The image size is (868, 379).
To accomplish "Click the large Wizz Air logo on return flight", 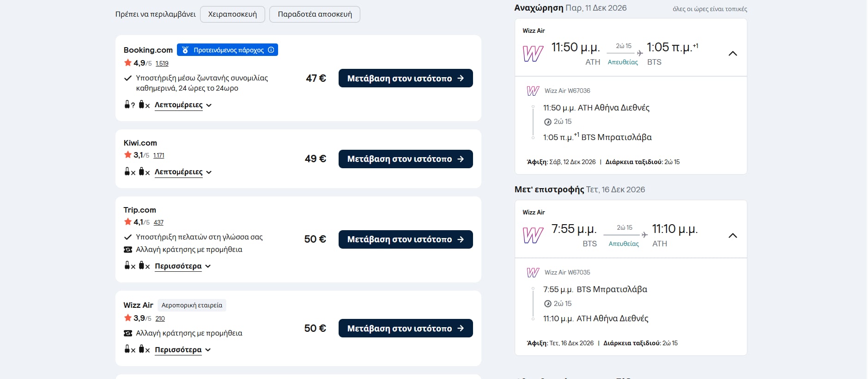I will (533, 235).
